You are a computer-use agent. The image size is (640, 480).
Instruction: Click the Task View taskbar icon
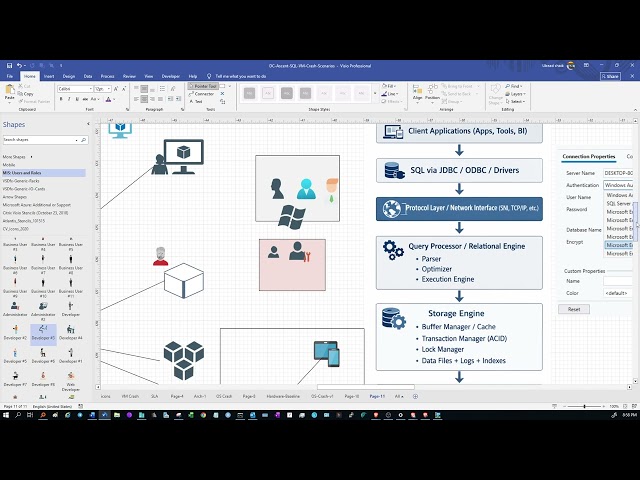point(30,415)
